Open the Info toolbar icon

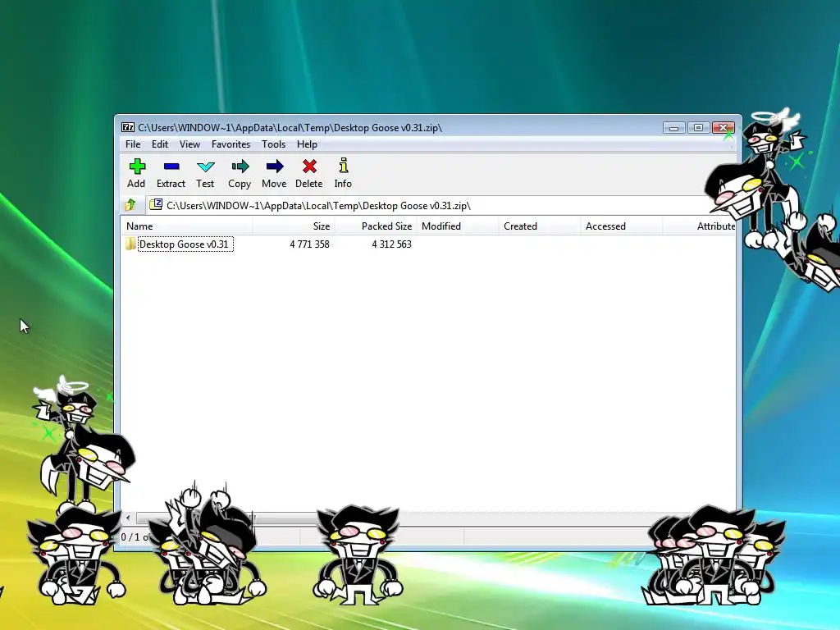(344, 166)
